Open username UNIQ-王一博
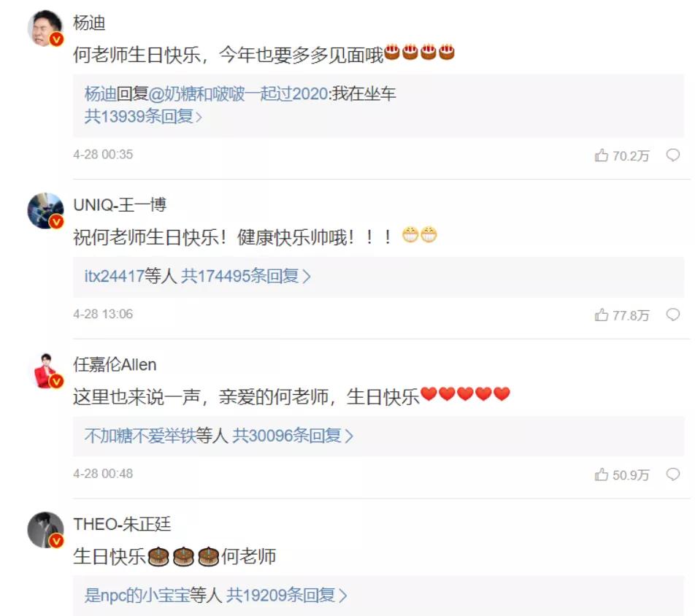The width and height of the screenshot is (695, 616). [120, 205]
